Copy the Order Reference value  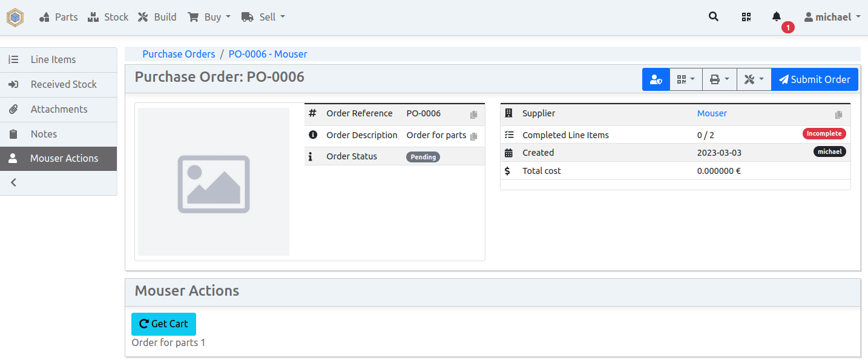(x=473, y=115)
